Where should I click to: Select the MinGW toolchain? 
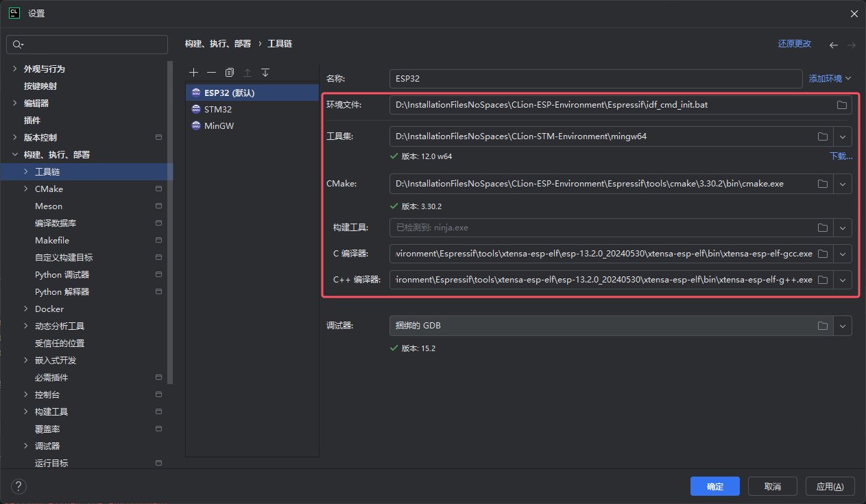(252, 126)
